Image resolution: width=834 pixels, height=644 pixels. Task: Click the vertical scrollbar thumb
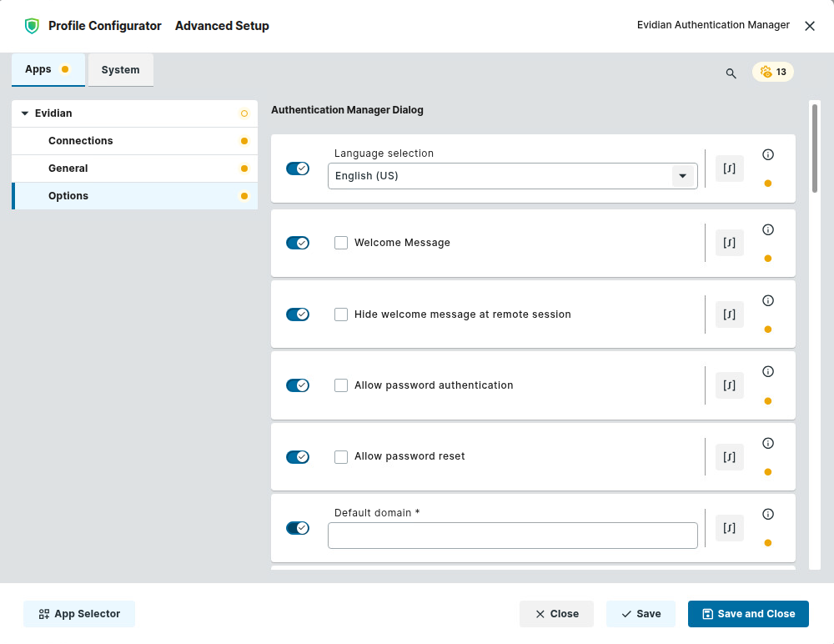(x=814, y=148)
